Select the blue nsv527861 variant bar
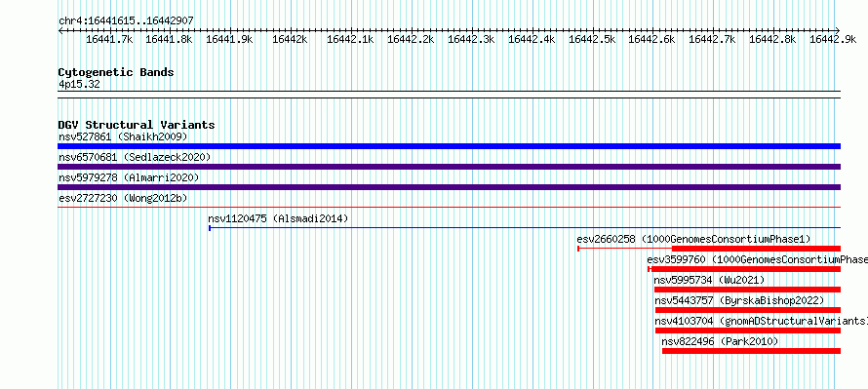The image size is (868, 389). click(449, 146)
